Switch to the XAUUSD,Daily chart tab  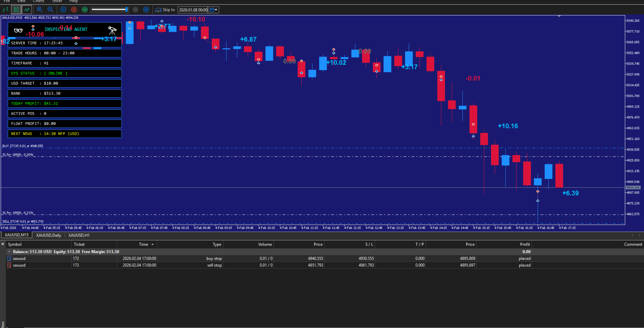tap(49, 235)
